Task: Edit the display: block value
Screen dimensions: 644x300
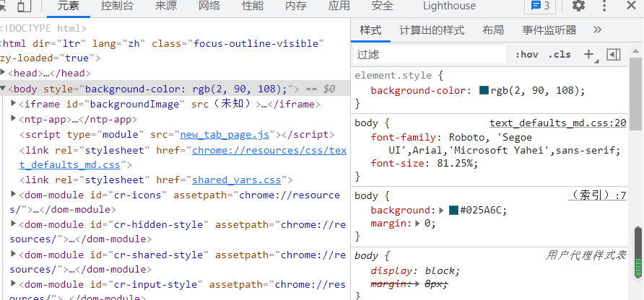Action: (440, 271)
